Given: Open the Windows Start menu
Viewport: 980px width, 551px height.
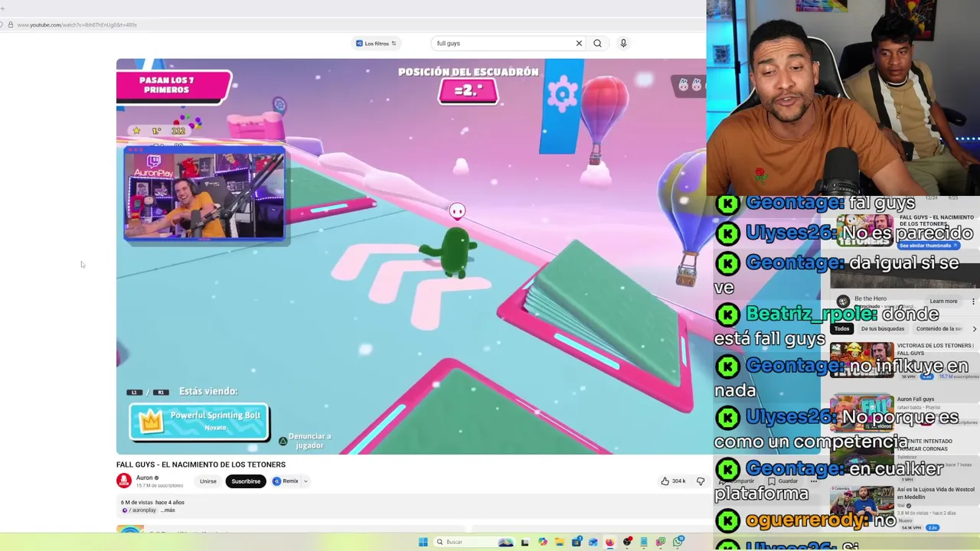Looking at the screenshot, I should tap(423, 542).
